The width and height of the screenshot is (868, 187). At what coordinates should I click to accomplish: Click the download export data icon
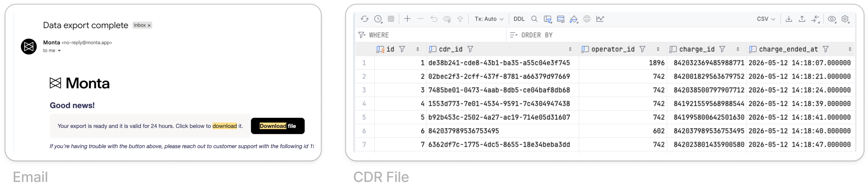(788, 19)
